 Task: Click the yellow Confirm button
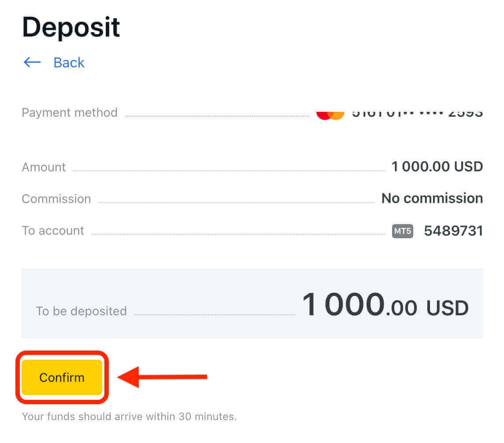pyautogui.click(x=62, y=377)
